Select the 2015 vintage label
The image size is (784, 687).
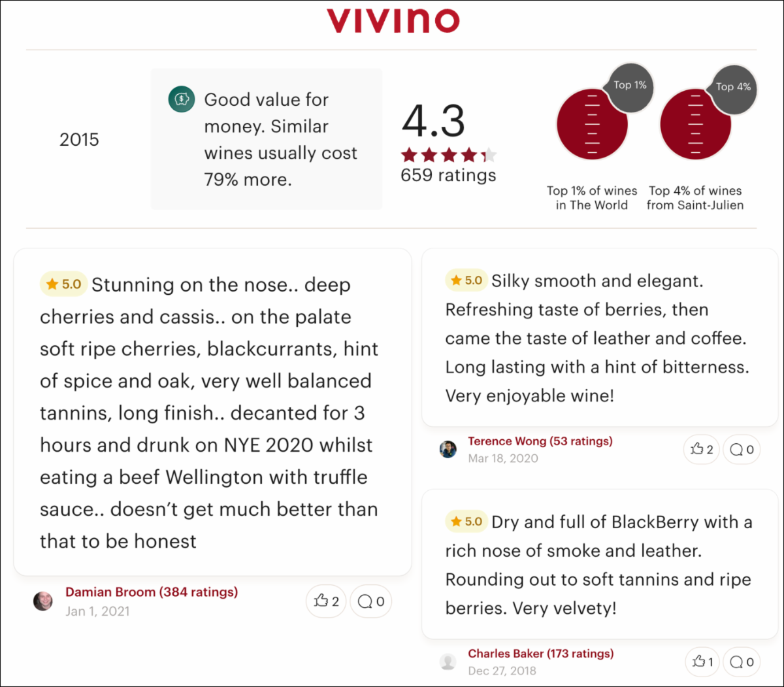point(79,139)
